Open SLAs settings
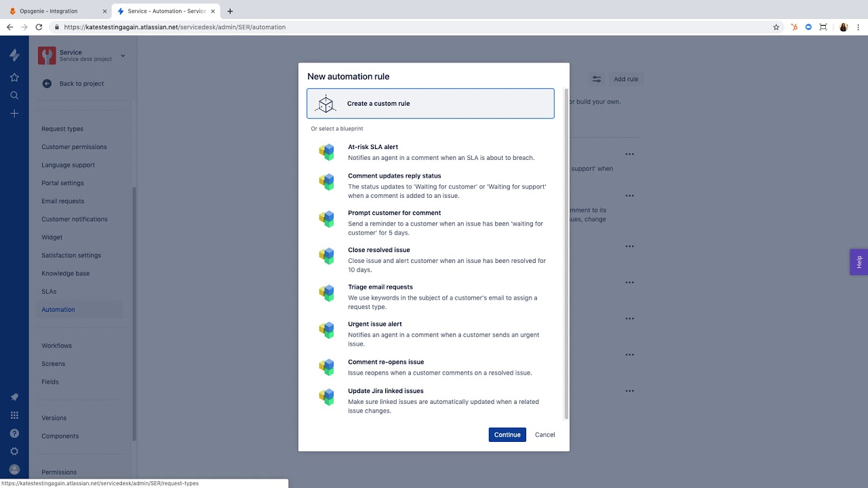The width and height of the screenshot is (868, 488). [49, 291]
